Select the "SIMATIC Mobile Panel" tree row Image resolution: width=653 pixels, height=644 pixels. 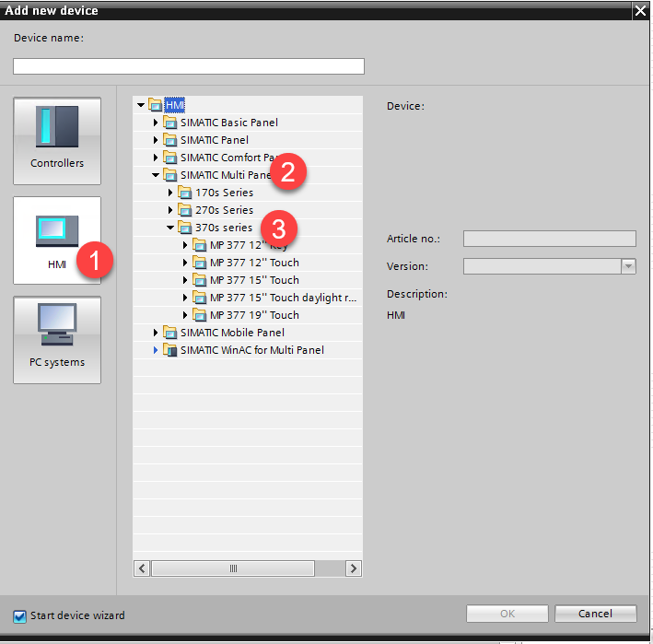248,333
